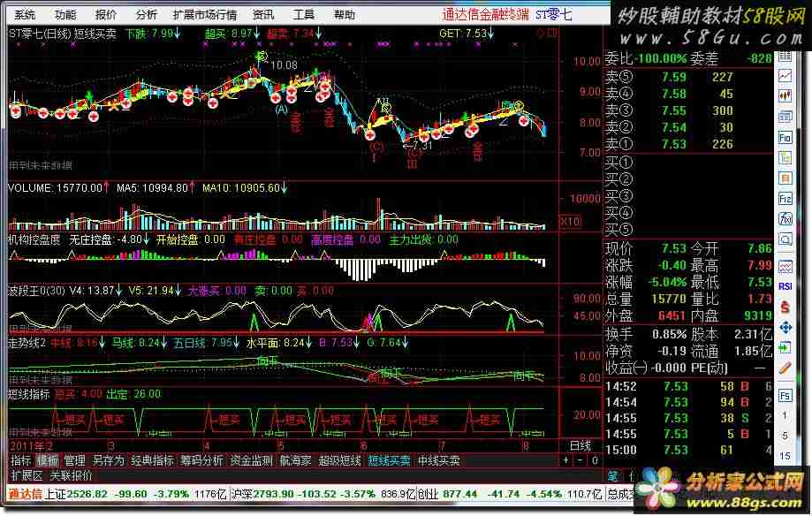
Task: Open the 工具 menu
Action: pyautogui.click(x=303, y=14)
